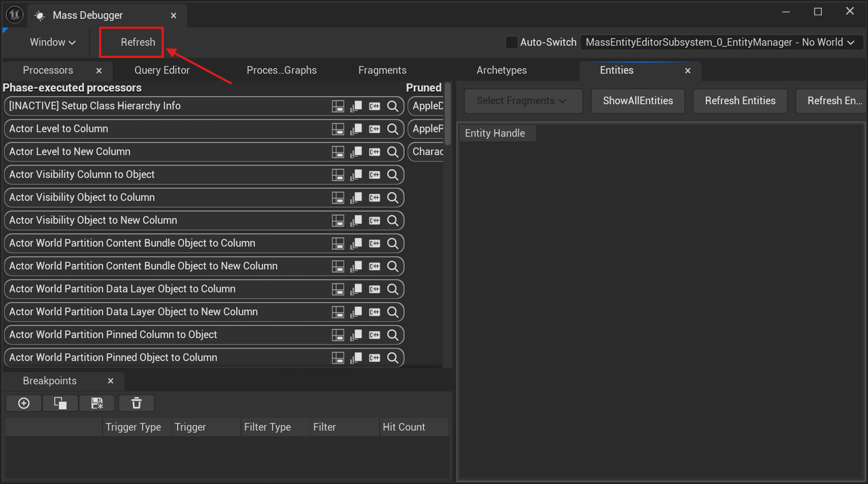868x484 pixels.
Task: Click the Hit Count column header
Action: coord(413,427)
